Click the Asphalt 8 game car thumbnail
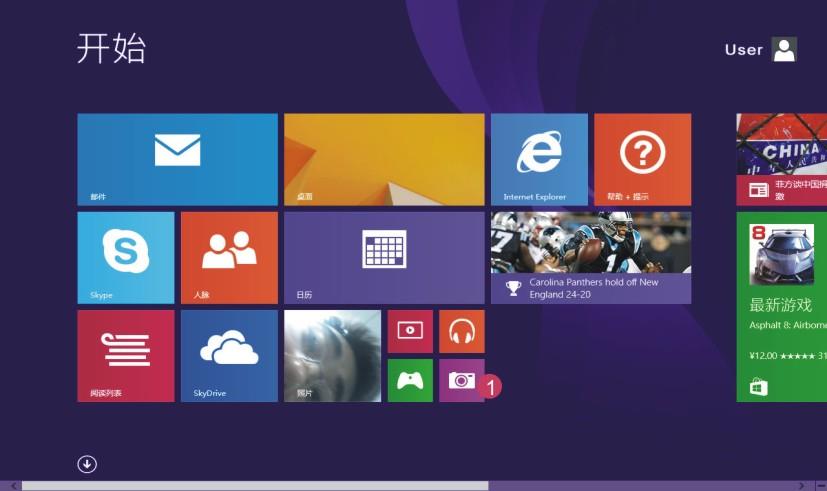Image resolution: width=827 pixels, height=491 pixels. tap(782, 254)
